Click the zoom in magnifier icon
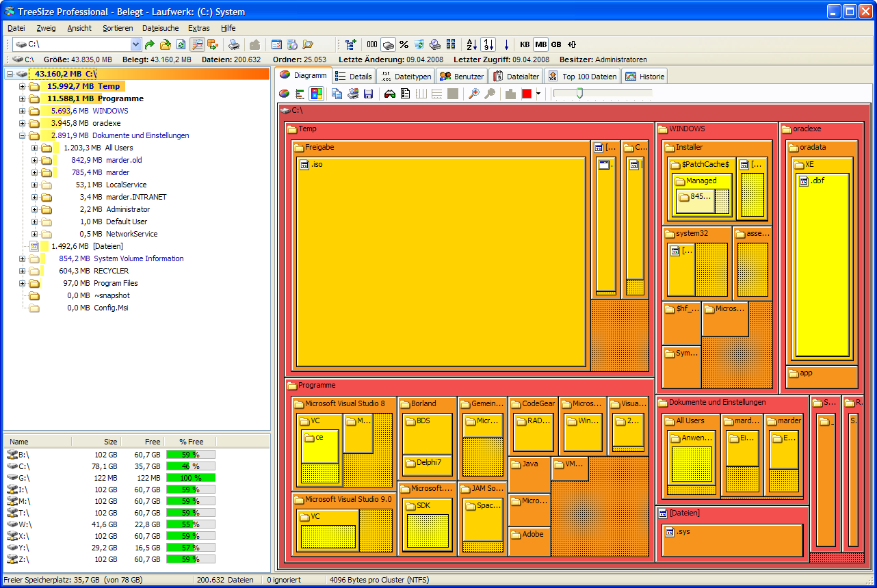This screenshot has width=877, height=588. 473,94
